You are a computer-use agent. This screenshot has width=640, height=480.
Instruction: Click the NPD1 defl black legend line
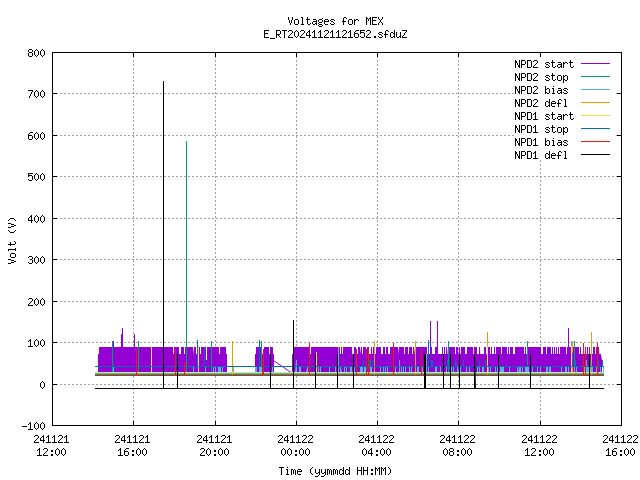click(x=595, y=155)
